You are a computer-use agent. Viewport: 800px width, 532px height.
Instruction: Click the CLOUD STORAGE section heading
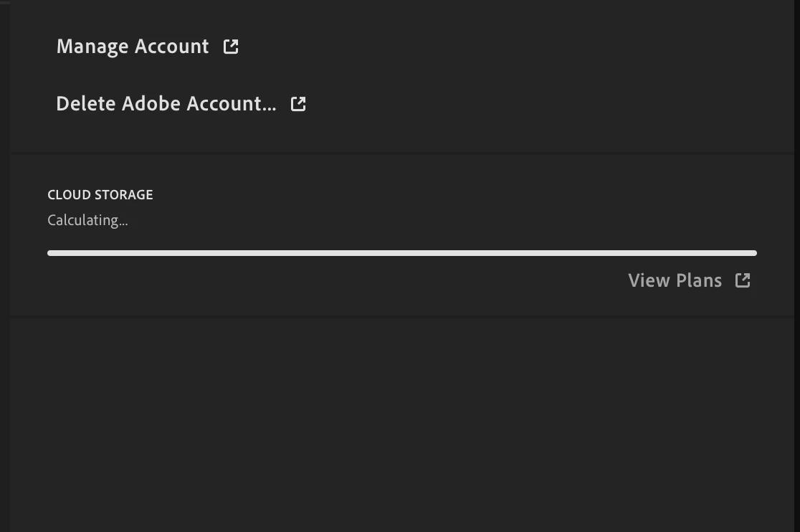click(x=100, y=195)
